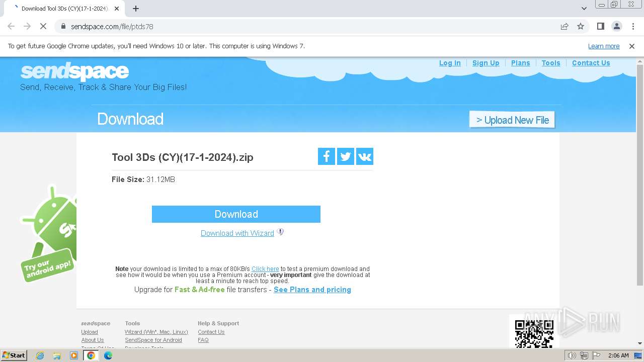The width and height of the screenshot is (644, 362).
Task: Open the volume control in the system tray
Action: click(572, 355)
